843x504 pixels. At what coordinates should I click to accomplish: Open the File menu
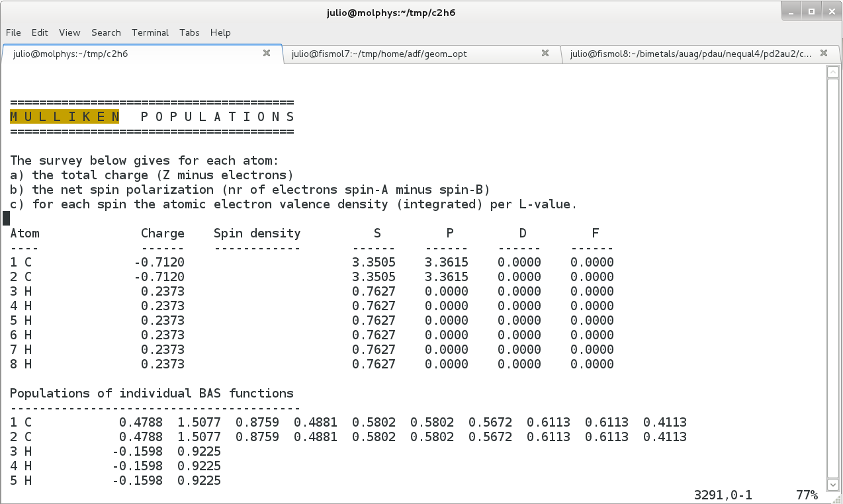pos(13,32)
